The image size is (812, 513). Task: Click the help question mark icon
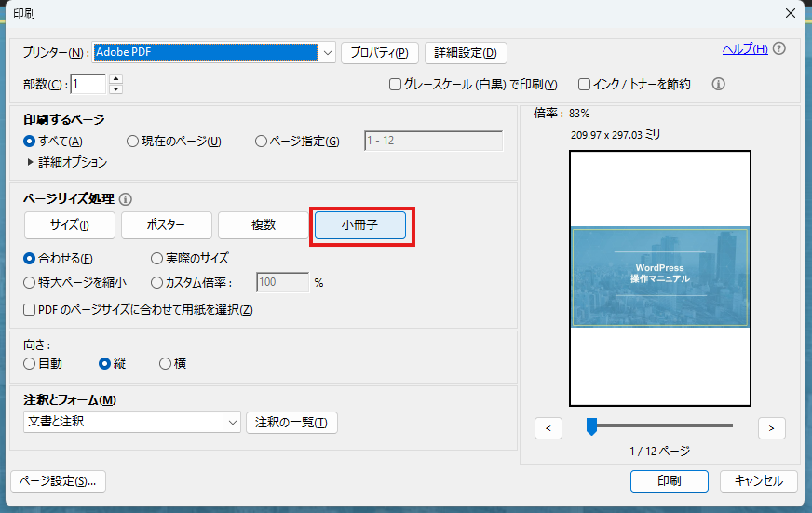[x=779, y=49]
